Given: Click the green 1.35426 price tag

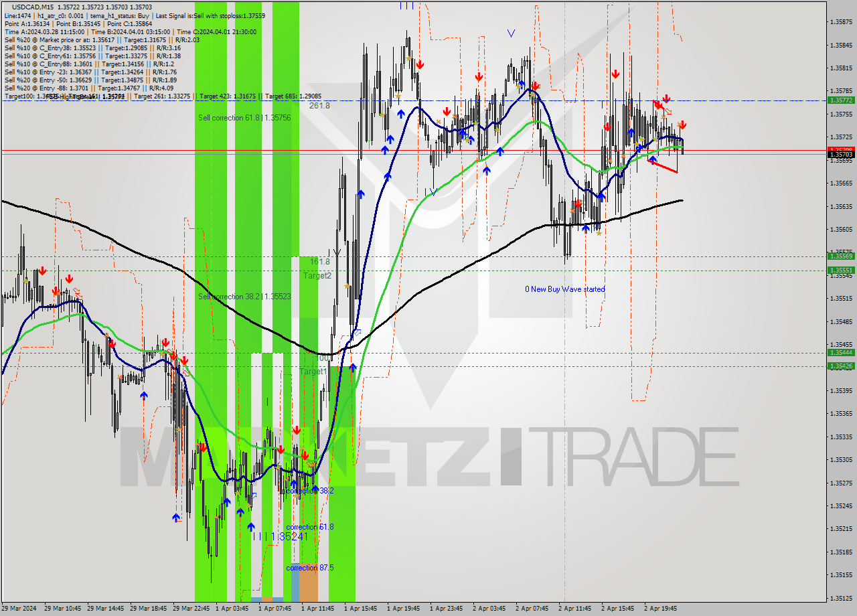Looking at the screenshot, I should pyautogui.click(x=841, y=366).
